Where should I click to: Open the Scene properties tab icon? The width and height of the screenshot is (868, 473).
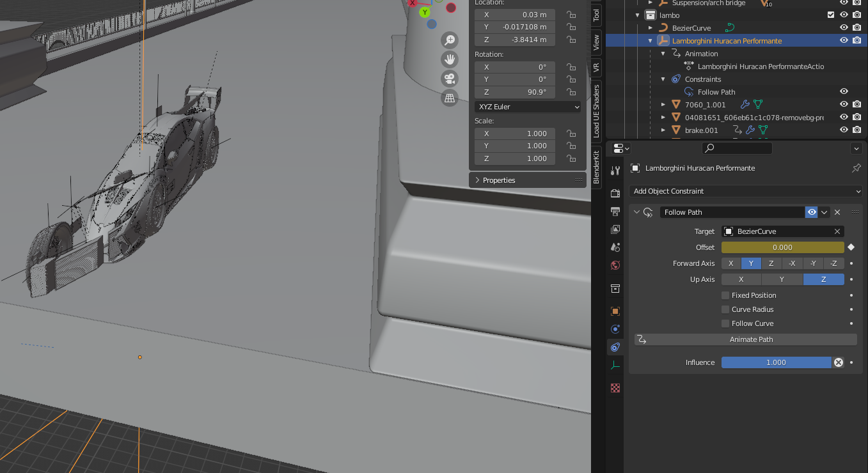[615, 247]
